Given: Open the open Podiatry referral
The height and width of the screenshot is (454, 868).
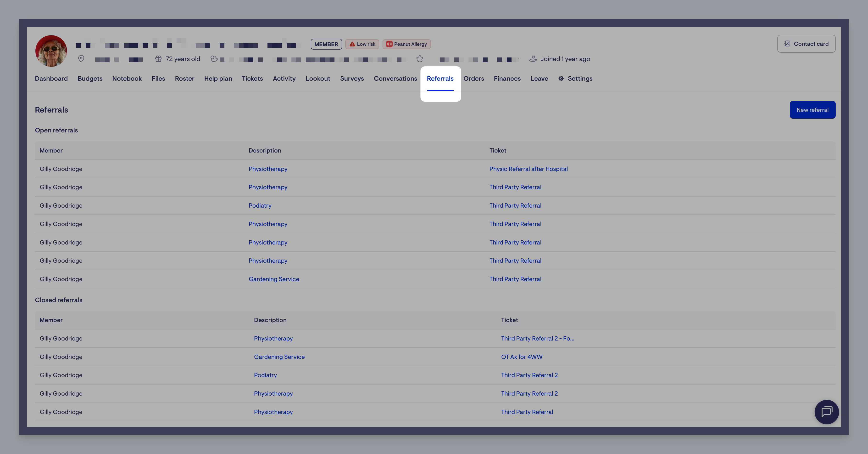Looking at the screenshot, I should click(260, 206).
